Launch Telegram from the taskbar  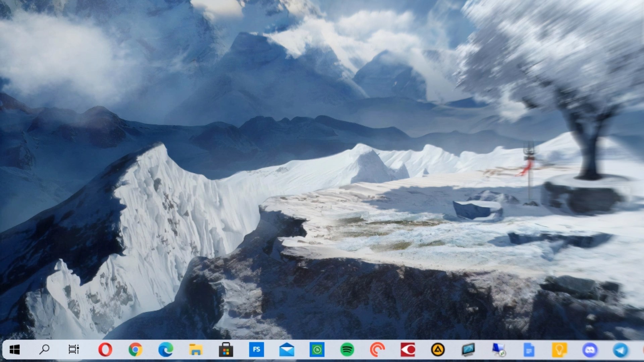click(620, 350)
